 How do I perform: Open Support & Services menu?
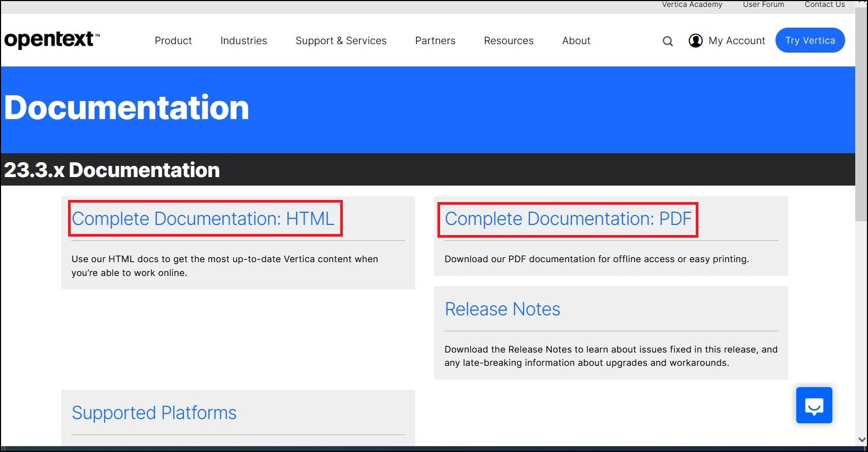pyautogui.click(x=341, y=40)
